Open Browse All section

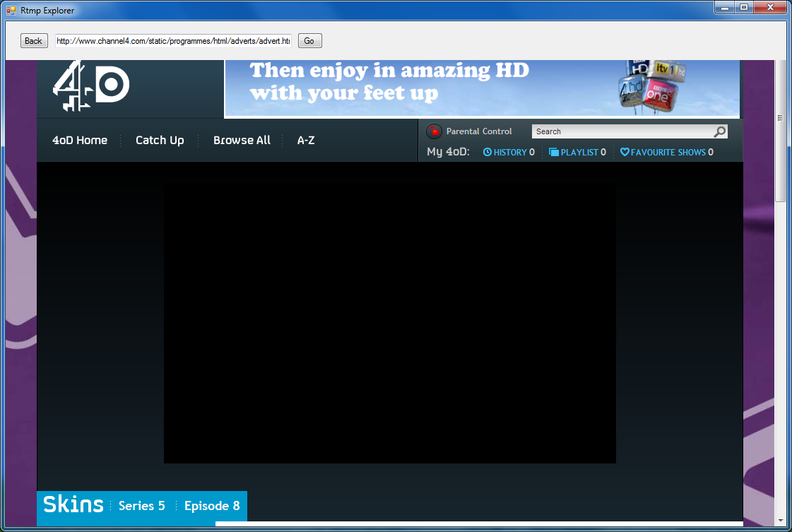[x=242, y=141]
